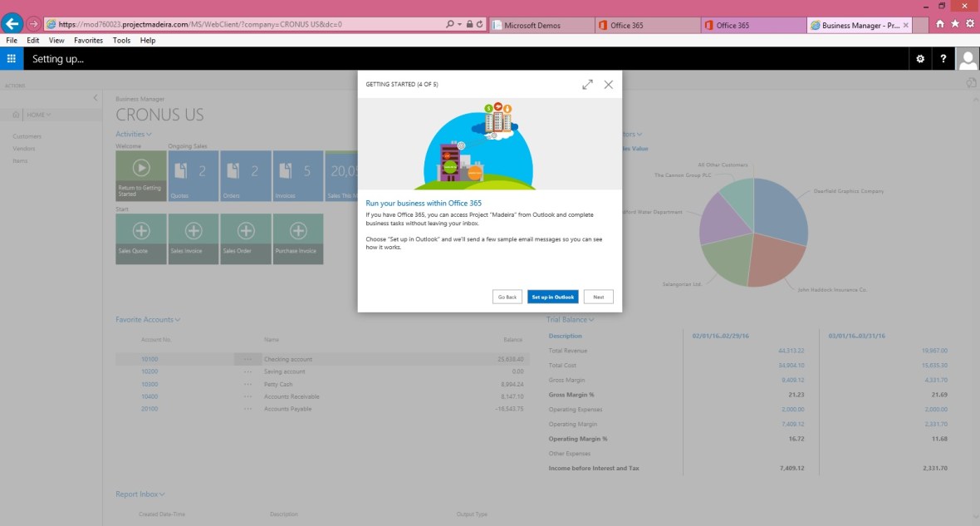Click the Set up in Outlook button
This screenshot has height=526, width=980.
click(552, 297)
